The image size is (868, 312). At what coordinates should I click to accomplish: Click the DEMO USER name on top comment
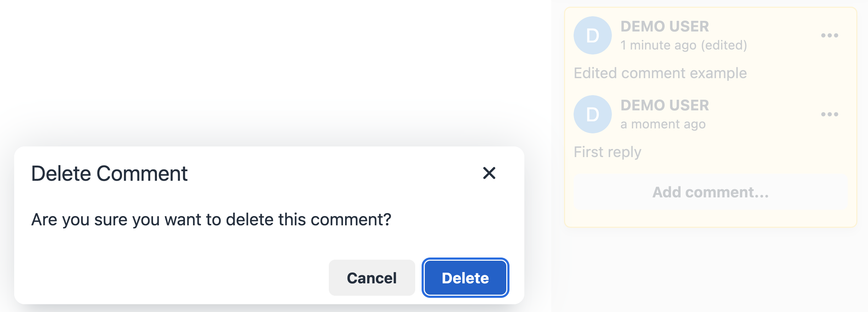coord(665,27)
